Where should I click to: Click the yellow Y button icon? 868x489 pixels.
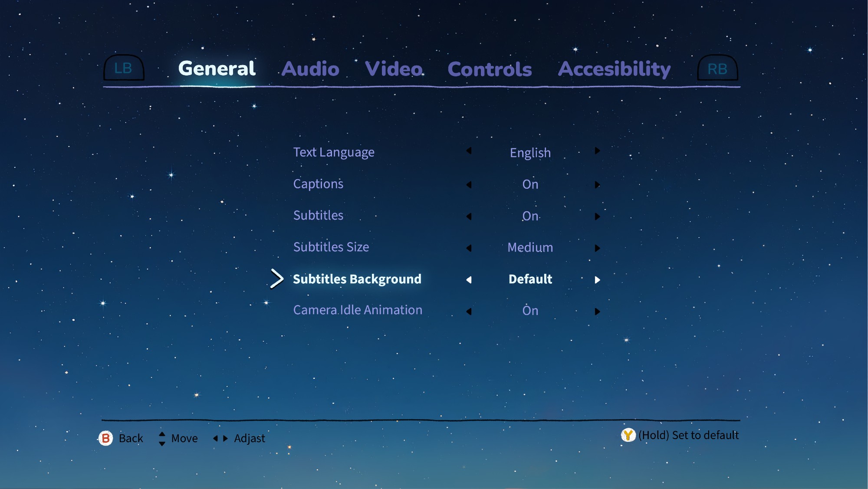(x=628, y=435)
